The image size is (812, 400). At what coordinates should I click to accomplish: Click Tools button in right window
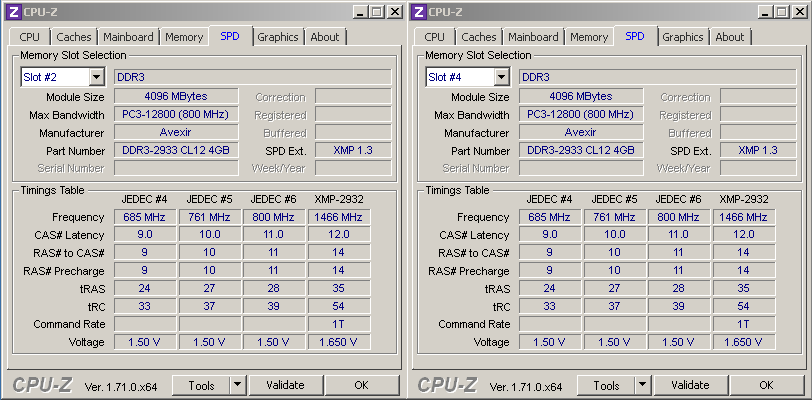[606, 385]
